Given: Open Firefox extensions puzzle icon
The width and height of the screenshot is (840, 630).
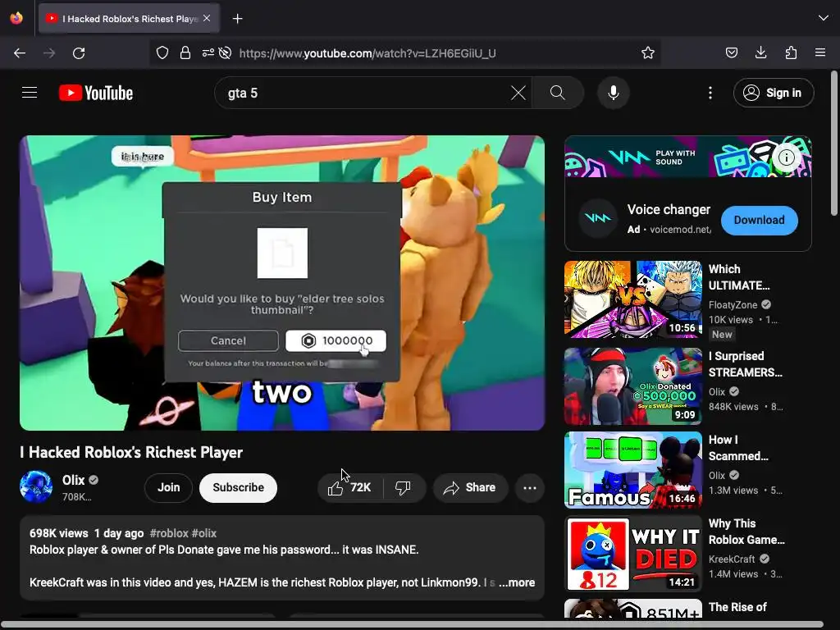Looking at the screenshot, I should [791, 52].
